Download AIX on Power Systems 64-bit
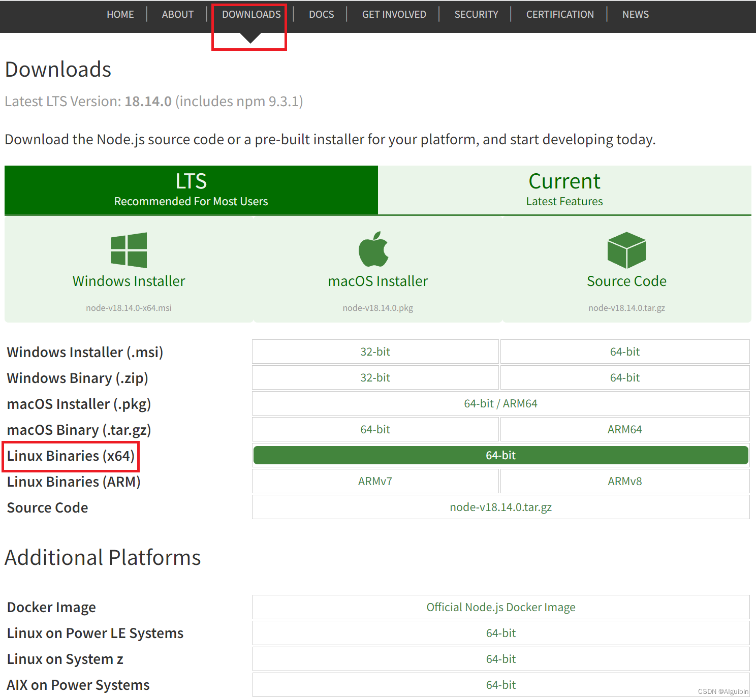The image size is (756, 700). 501,685
